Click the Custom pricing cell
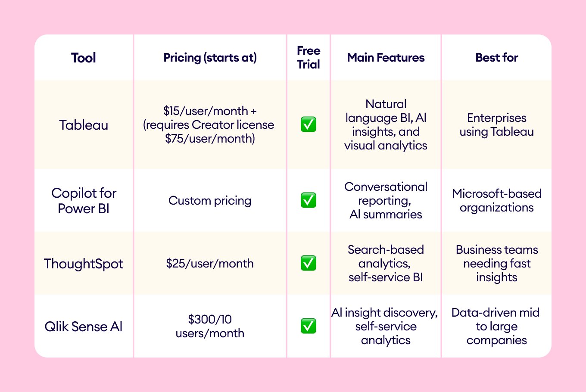This screenshot has height=392, width=586. click(210, 201)
